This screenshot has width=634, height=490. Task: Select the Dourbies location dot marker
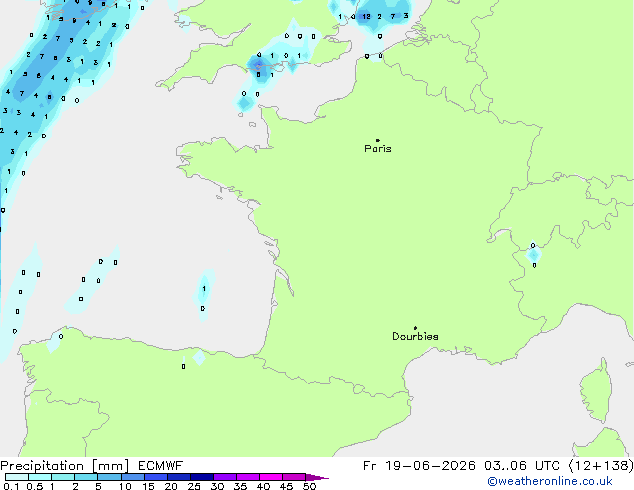click(415, 328)
